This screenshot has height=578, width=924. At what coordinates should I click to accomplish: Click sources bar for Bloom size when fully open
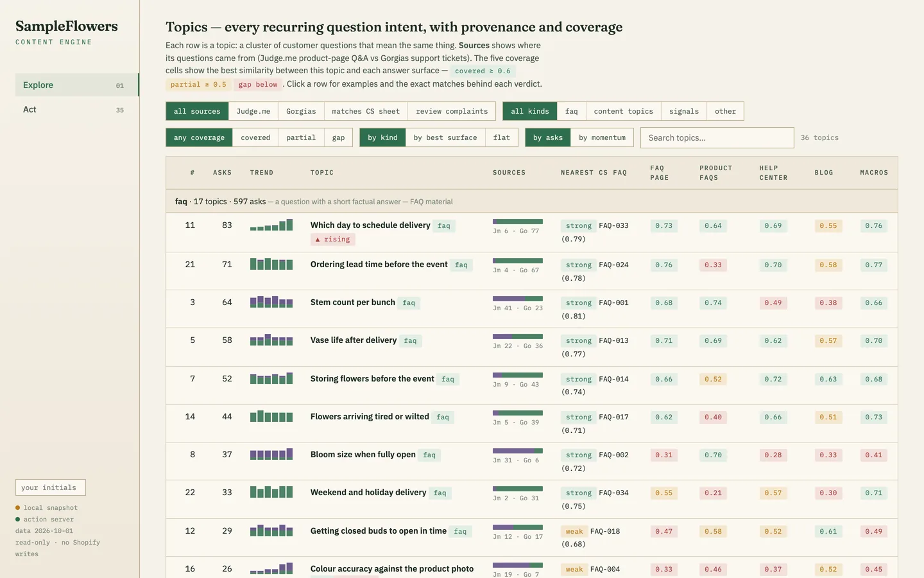pos(518,451)
